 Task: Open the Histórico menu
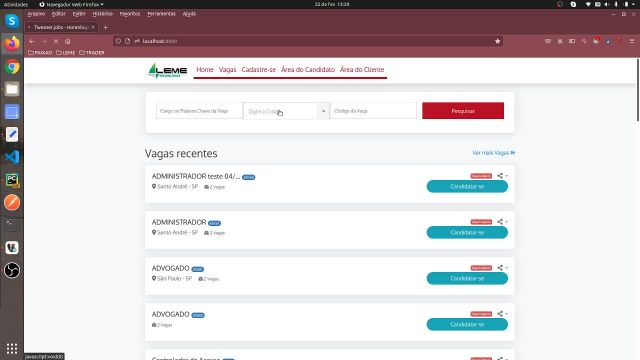tap(102, 14)
